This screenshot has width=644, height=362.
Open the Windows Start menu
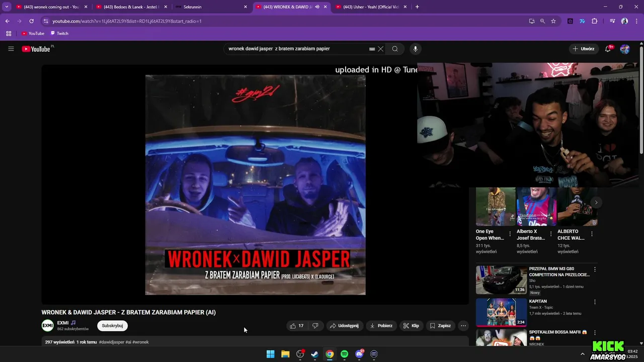pyautogui.click(x=270, y=354)
